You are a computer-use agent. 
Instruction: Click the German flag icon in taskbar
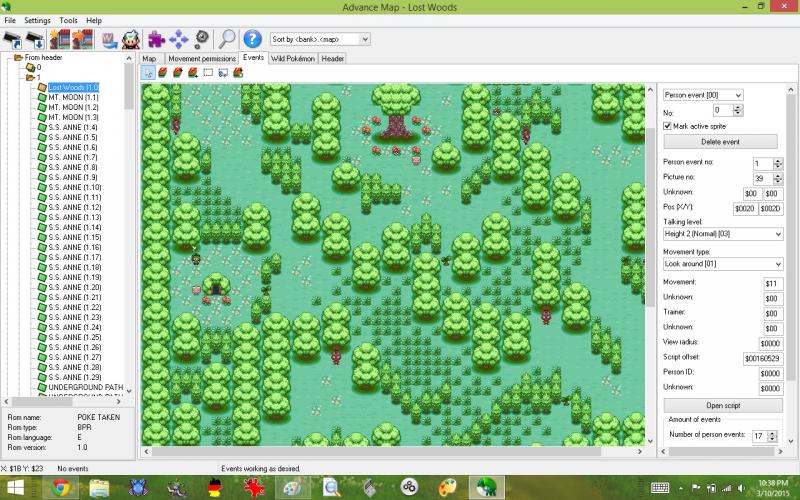[215, 488]
